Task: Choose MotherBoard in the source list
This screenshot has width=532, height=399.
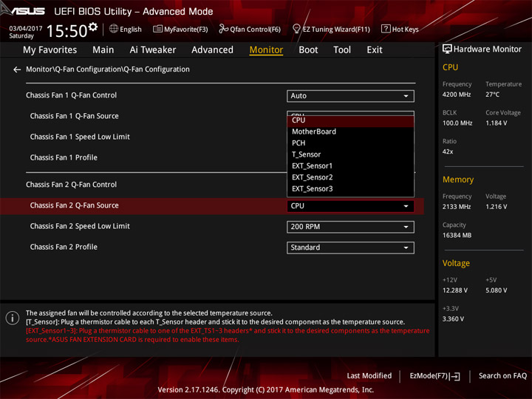Action: pyautogui.click(x=350, y=132)
